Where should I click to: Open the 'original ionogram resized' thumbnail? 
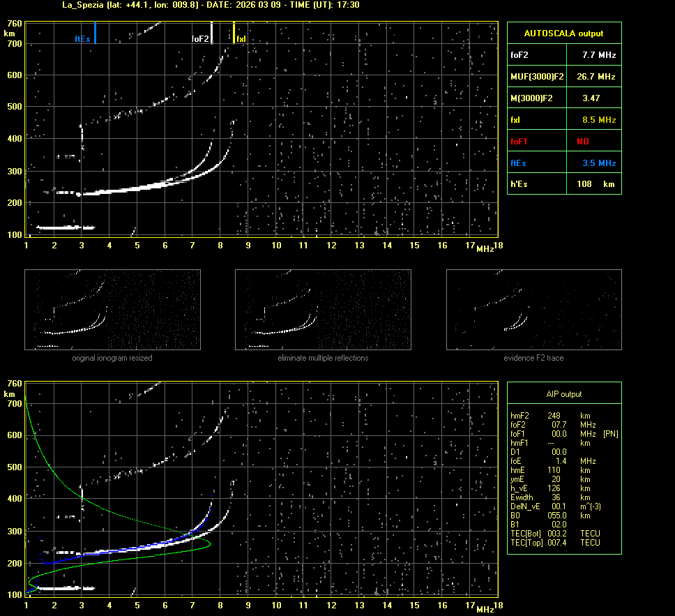click(x=112, y=310)
